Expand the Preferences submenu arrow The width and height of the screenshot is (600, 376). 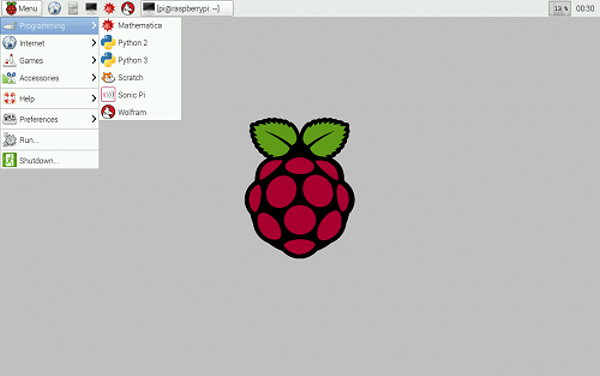click(x=94, y=119)
